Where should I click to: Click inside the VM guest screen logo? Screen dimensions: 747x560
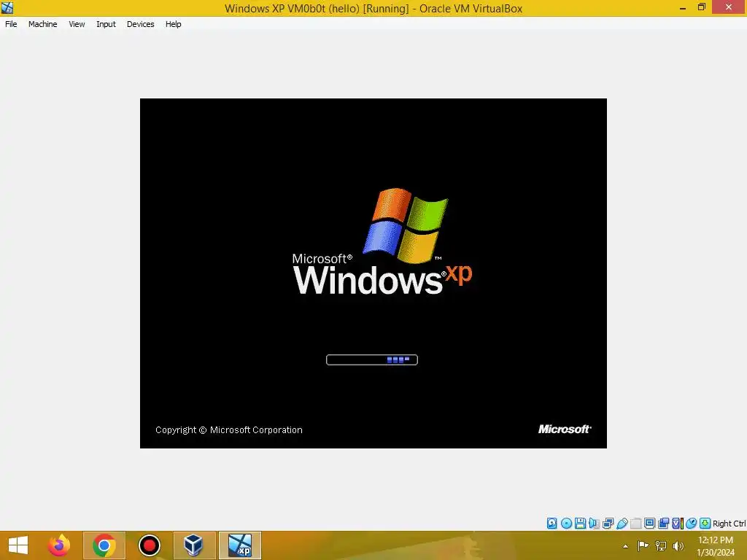point(382,241)
